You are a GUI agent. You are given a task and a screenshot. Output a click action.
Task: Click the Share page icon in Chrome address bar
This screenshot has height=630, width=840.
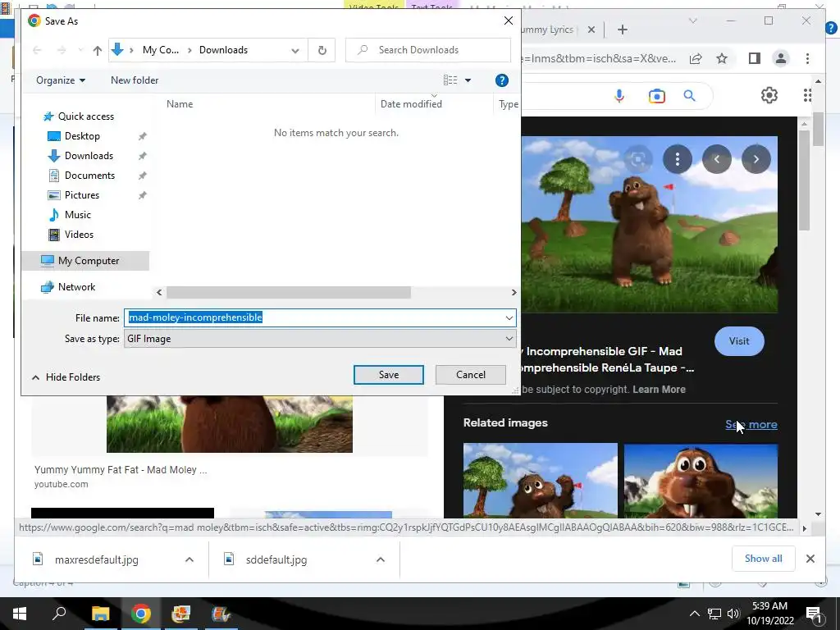[696, 58]
